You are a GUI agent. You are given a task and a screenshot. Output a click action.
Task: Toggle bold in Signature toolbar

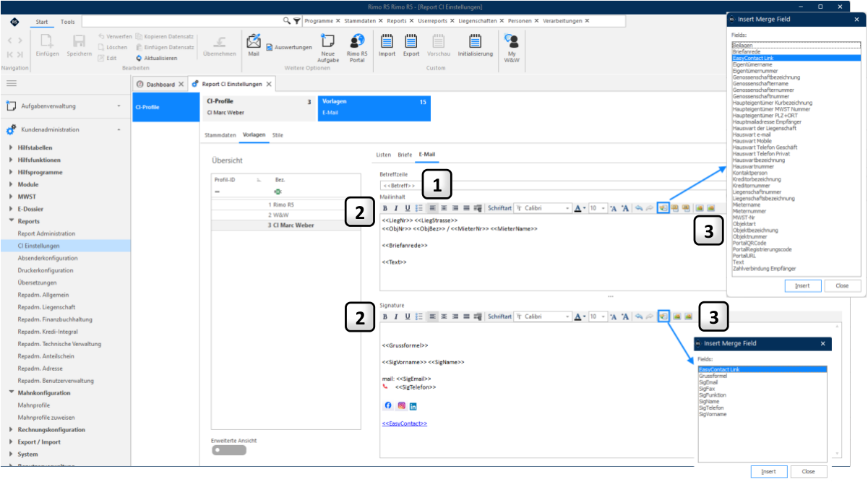click(x=385, y=317)
